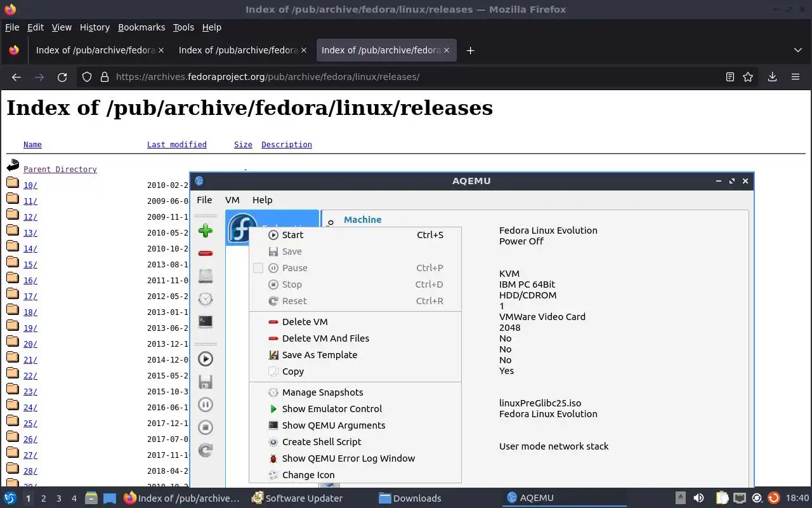Choose Manage Snapshots from context menu
The width and height of the screenshot is (812, 508).
click(355, 392)
